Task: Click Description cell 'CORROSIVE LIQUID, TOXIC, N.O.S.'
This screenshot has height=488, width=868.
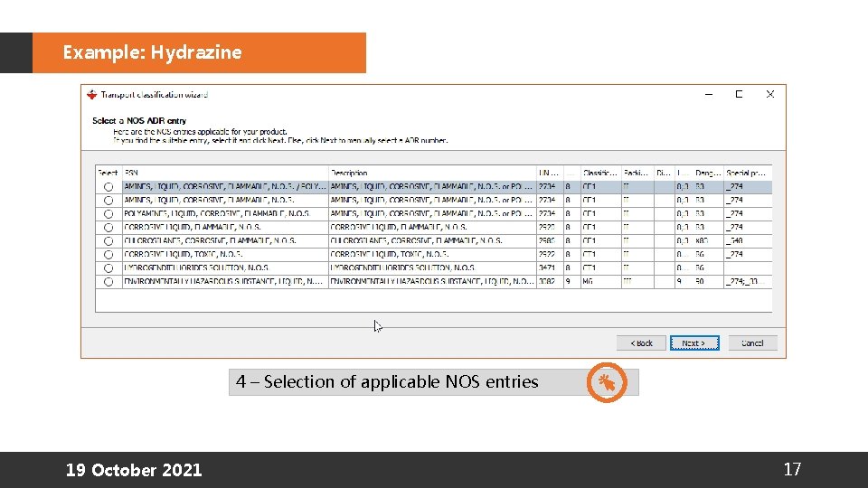Action: pos(432,254)
